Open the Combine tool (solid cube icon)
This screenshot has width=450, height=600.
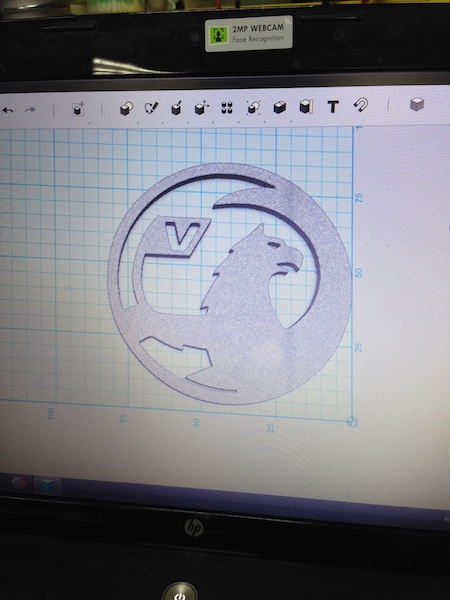[280, 107]
